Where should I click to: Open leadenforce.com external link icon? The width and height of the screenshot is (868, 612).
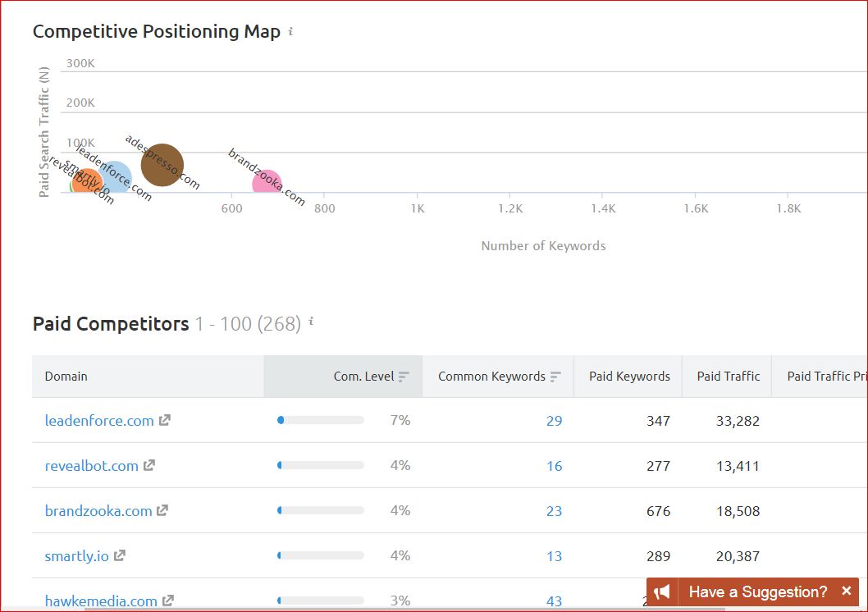pyautogui.click(x=164, y=421)
